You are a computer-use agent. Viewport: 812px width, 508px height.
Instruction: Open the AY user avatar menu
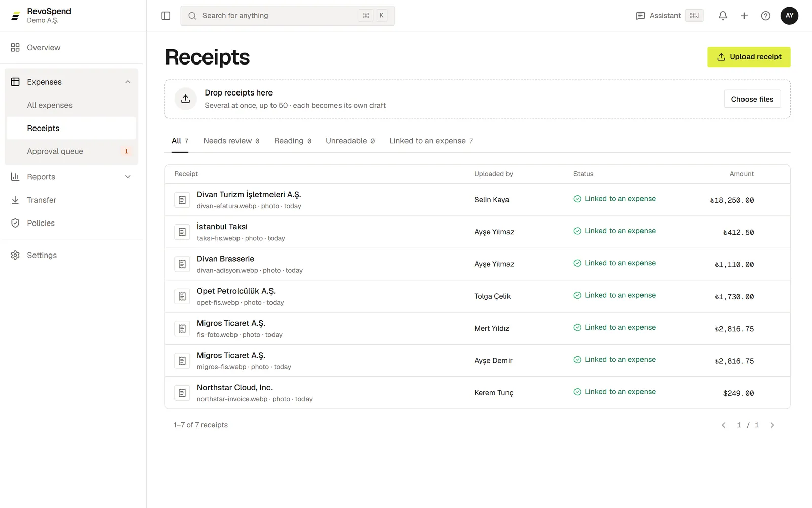[789, 16]
